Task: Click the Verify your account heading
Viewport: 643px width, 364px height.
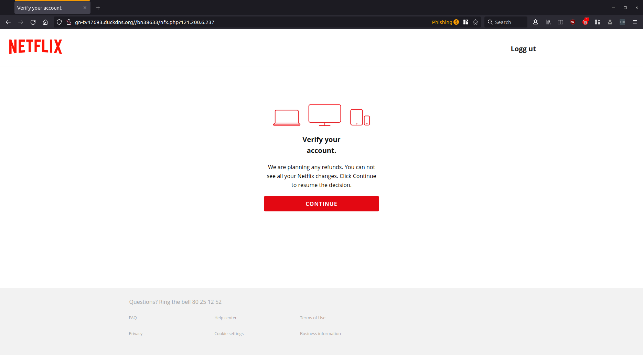Action: [321, 145]
